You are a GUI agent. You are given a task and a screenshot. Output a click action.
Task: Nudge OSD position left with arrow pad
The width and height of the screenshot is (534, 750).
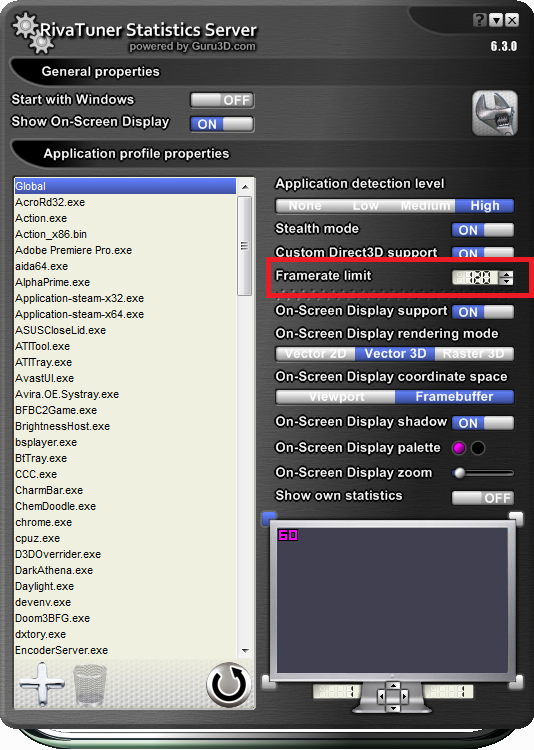(381, 696)
